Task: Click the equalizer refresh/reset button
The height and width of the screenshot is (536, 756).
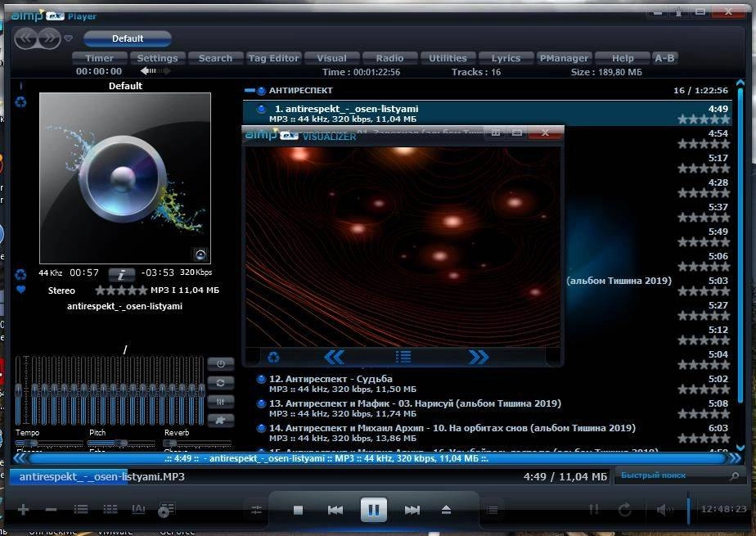Action: pos(221,383)
